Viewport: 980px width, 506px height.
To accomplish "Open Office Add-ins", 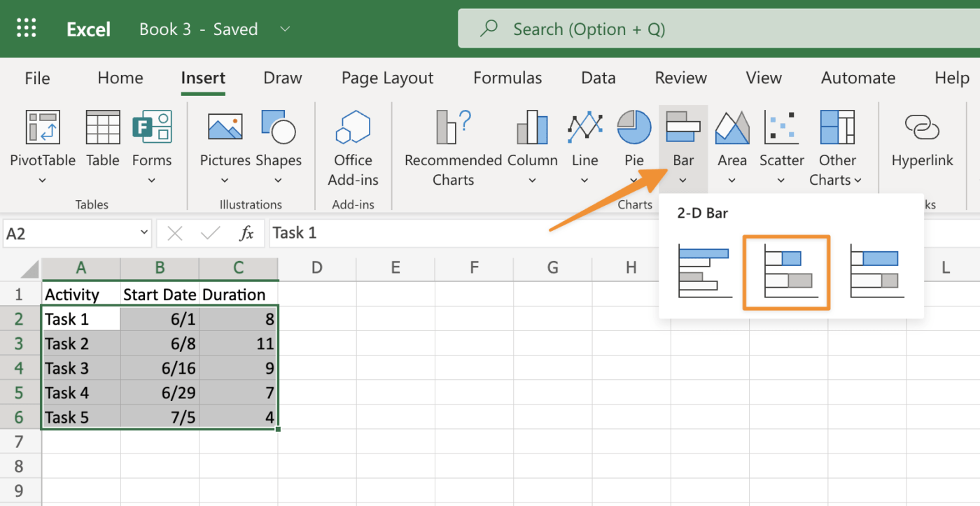I will tap(353, 128).
